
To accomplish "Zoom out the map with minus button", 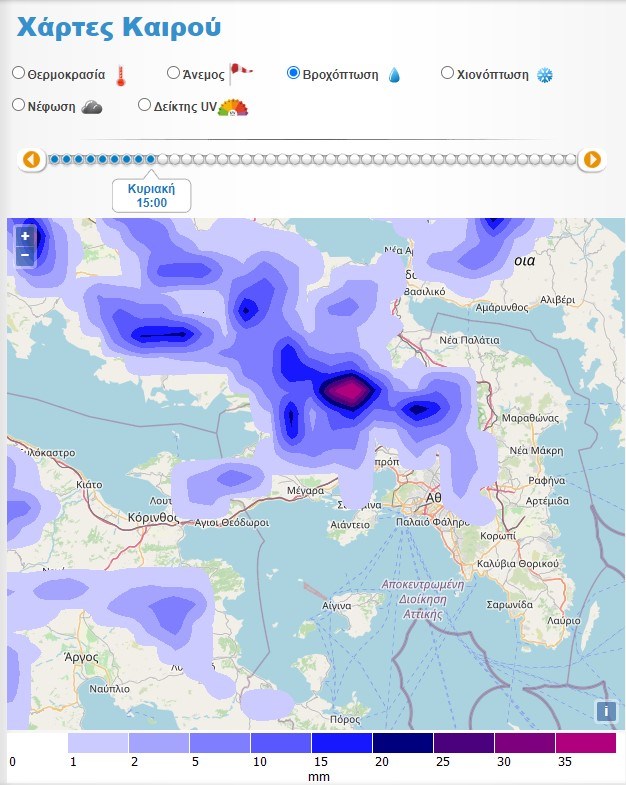I will click(25, 255).
